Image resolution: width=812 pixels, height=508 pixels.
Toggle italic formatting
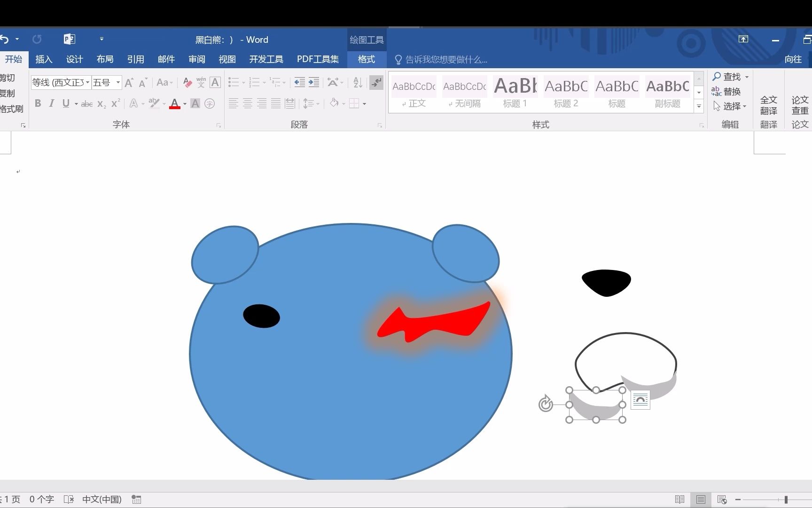(x=52, y=103)
